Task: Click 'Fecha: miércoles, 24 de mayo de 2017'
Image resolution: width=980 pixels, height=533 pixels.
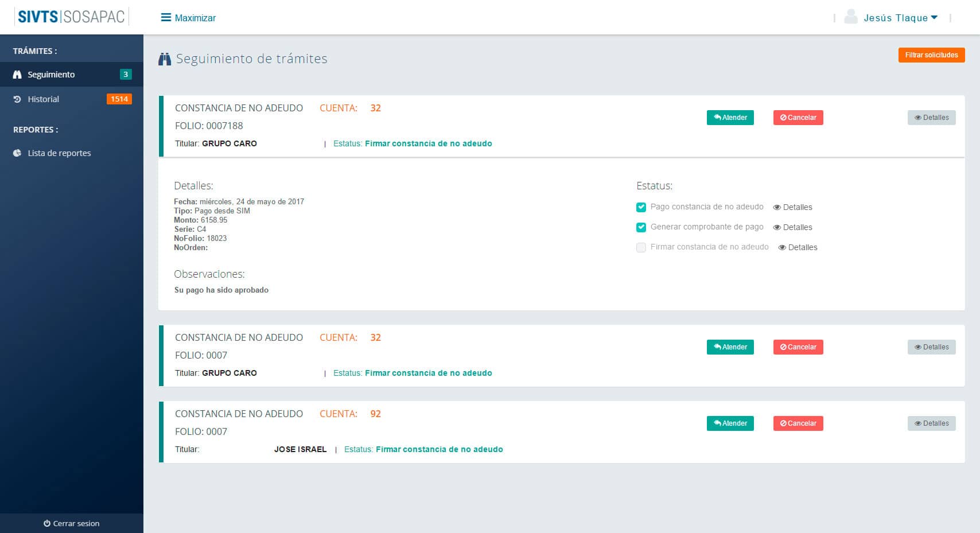Action: pyautogui.click(x=239, y=201)
